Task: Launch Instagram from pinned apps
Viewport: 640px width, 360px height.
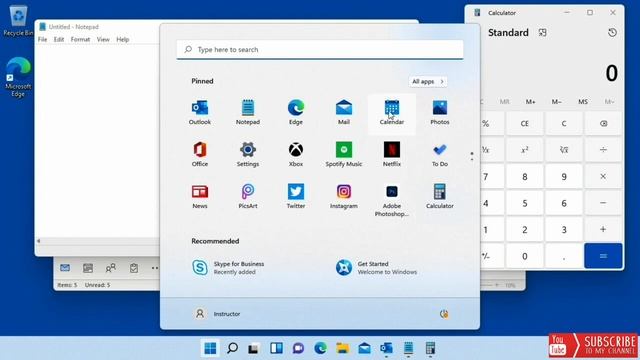Action: click(344, 197)
